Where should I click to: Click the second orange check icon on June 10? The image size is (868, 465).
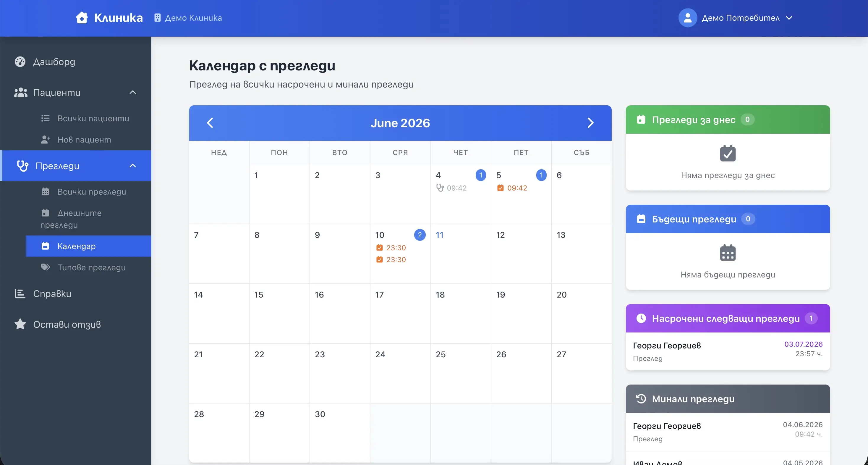point(379,259)
